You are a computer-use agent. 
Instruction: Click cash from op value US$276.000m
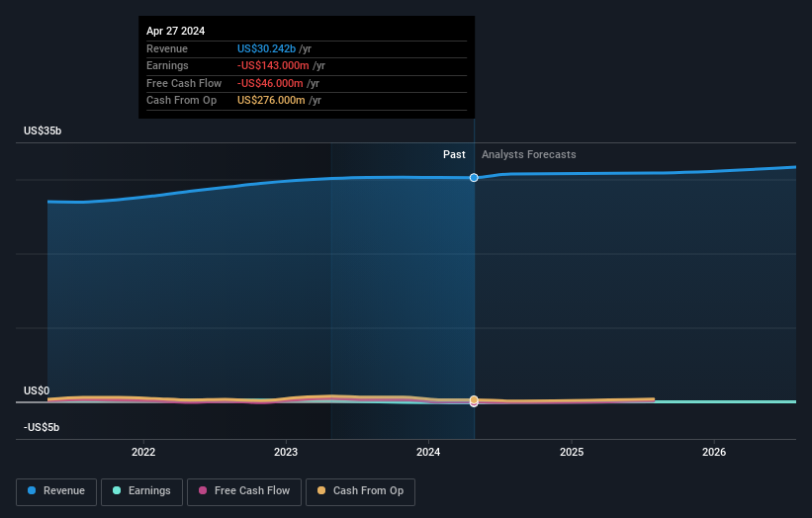tap(271, 101)
